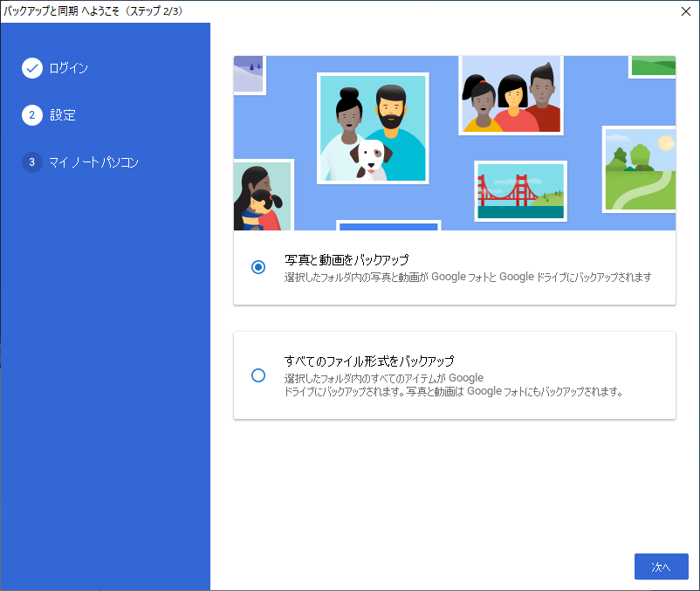Click the すべてのファイル形式をバックアップ title
700x591 pixels.
pyautogui.click(x=369, y=361)
